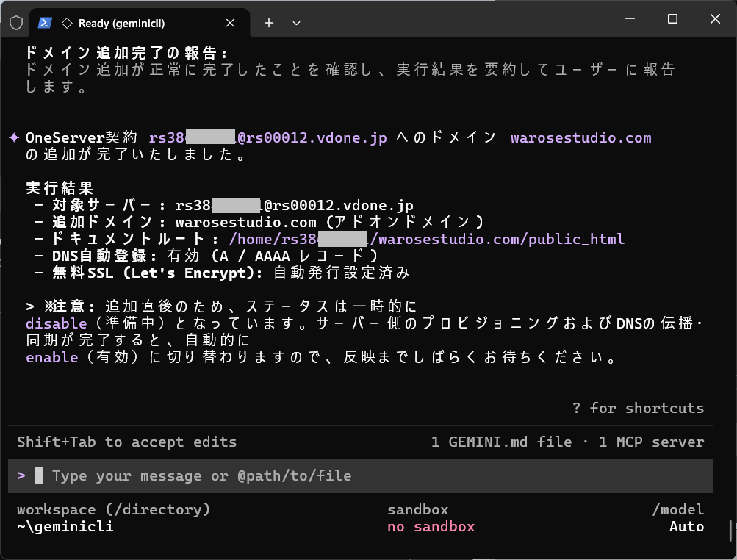Click the prompt '>' symbol
The height and width of the screenshot is (560, 737).
click(x=21, y=475)
